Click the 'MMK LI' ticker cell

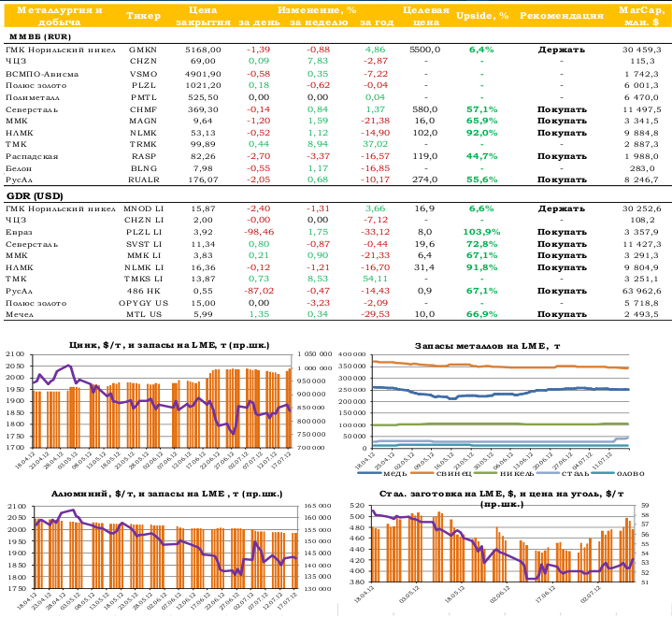(143, 255)
